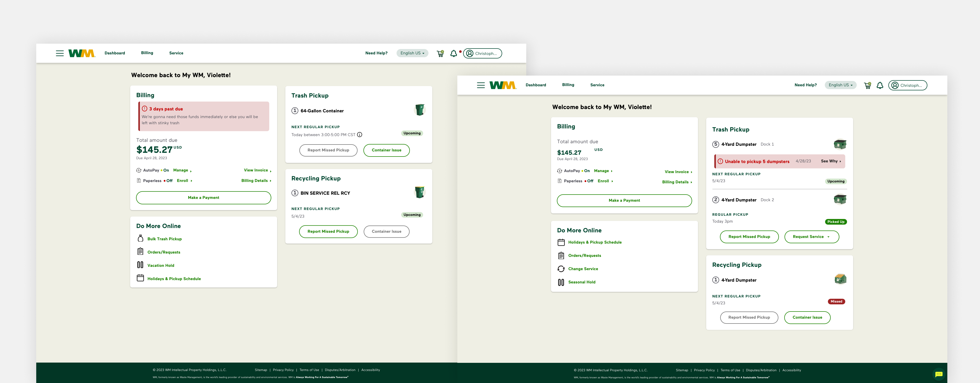Click Container Issue under Trash Pickup

(387, 150)
